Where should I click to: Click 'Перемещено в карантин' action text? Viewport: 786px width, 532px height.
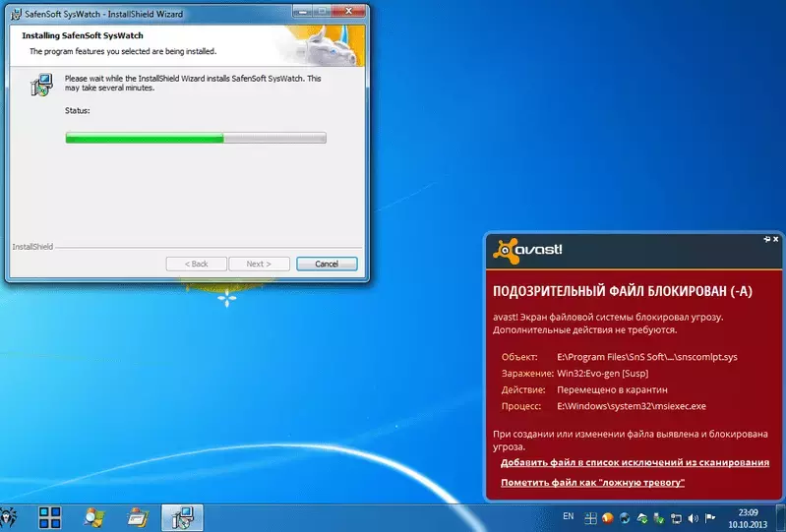(x=612, y=389)
